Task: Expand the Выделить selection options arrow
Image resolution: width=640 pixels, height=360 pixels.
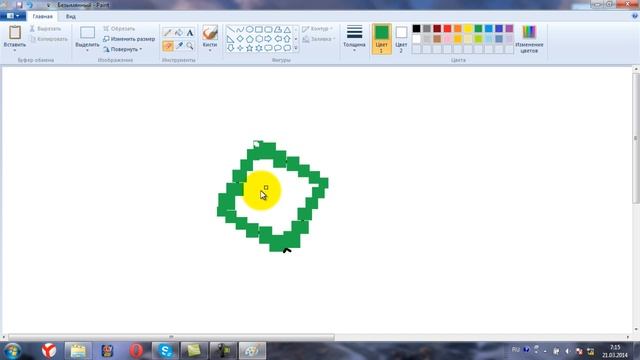Action: coord(87,51)
